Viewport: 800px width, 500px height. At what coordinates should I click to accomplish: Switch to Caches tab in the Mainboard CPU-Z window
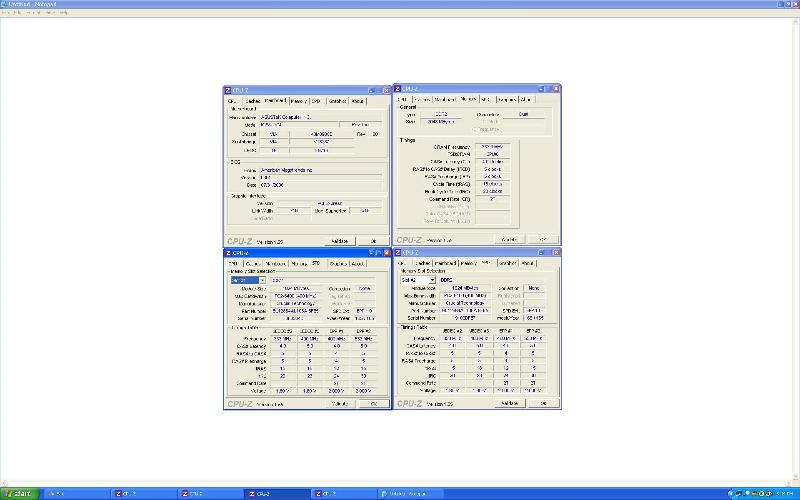click(252, 101)
